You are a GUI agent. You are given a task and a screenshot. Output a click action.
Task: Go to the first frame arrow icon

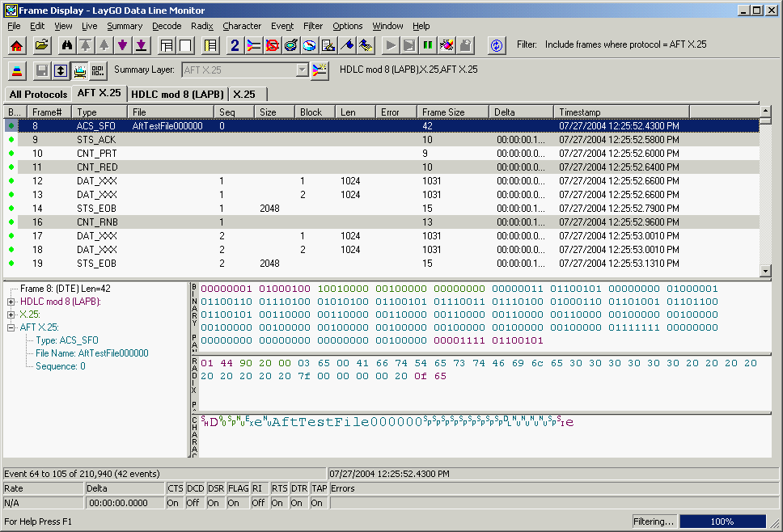86,45
